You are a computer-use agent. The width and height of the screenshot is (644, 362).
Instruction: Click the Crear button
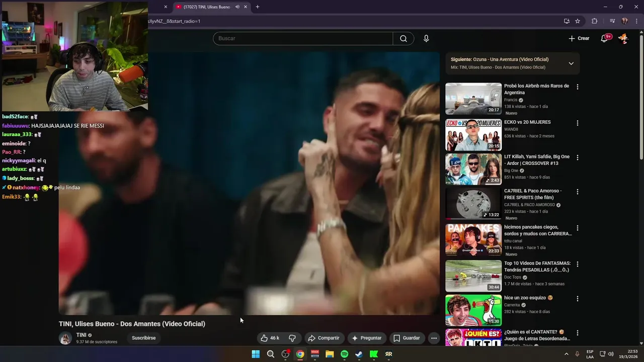point(579,39)
